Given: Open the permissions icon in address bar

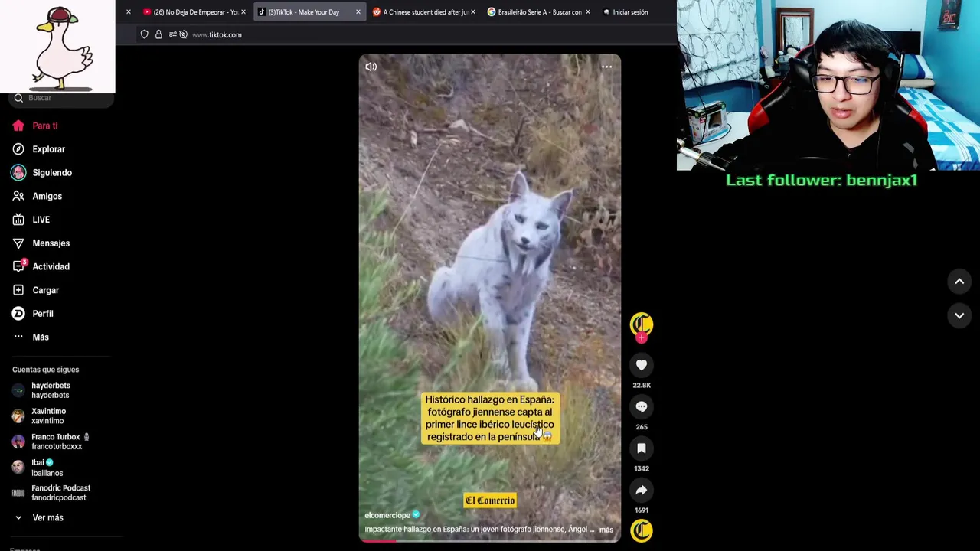Looking at the screenshot, I should click(173, 34).
